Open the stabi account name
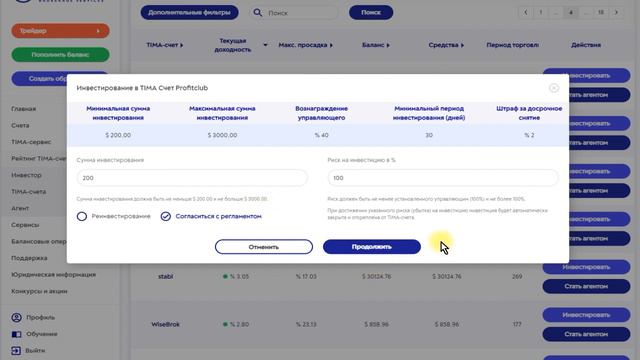Image resolution: width=640 pixels, height=360 pixels. click(x=166, y=276)
